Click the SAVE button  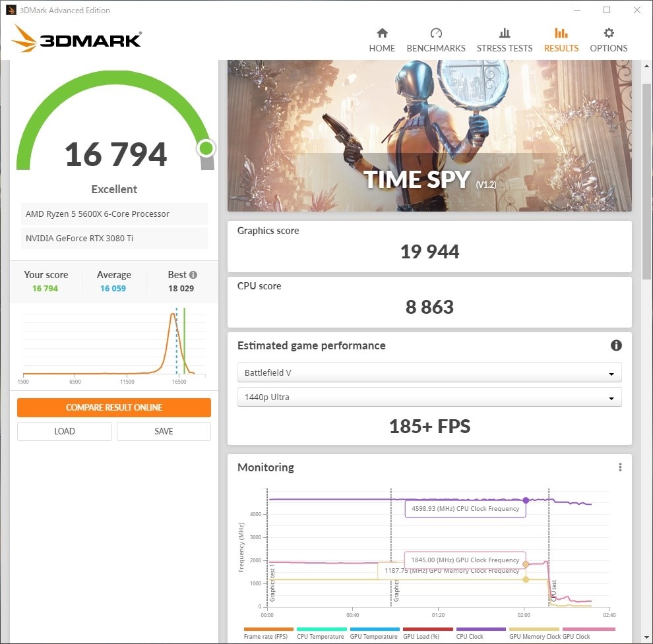(x=164, y=431)
